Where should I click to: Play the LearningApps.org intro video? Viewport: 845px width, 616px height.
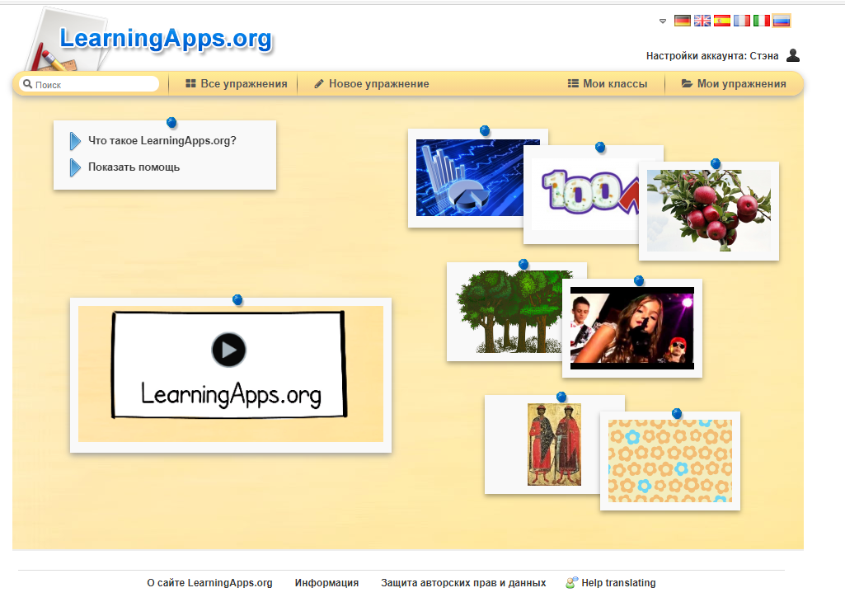tap(228, 350)
